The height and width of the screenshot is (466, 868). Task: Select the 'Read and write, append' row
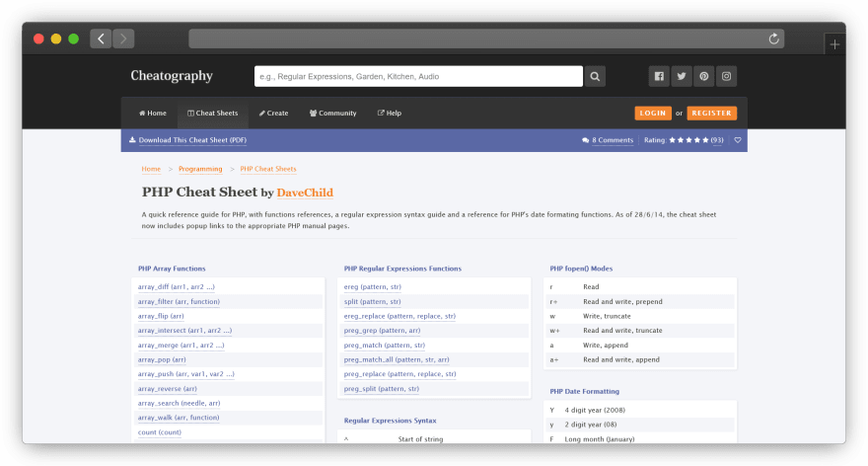pos(640,359)
